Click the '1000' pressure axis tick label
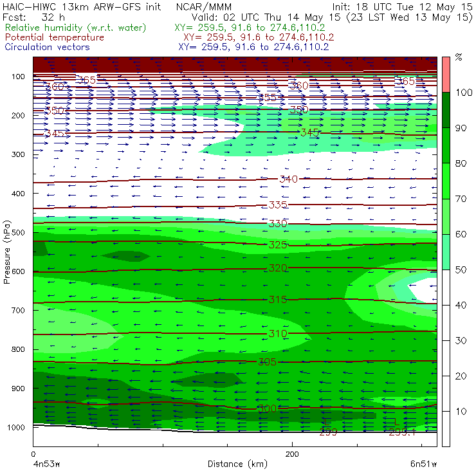476x476 pixels. (16, 428)
